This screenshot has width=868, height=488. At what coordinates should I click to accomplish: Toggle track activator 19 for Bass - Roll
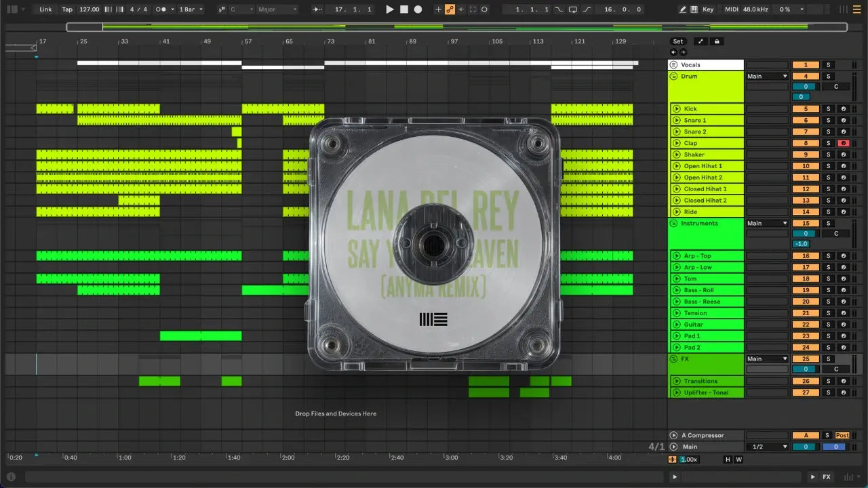point(806,291)
